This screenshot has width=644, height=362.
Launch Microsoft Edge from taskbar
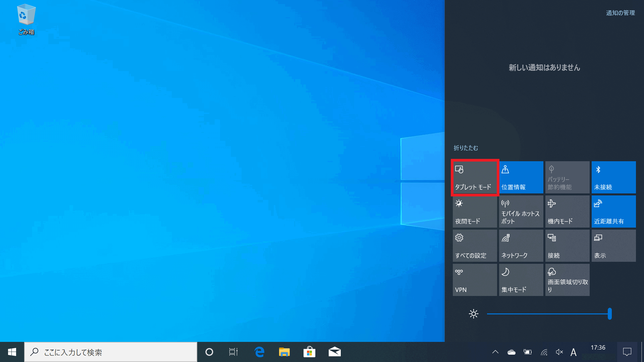tap(259, 352)
